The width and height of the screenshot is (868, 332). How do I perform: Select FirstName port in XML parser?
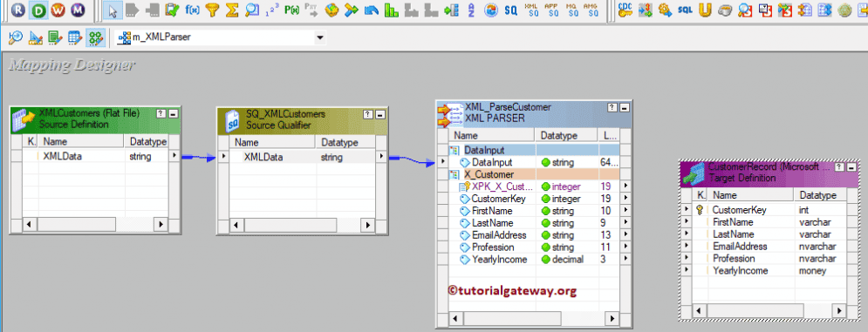pos(492,211)
